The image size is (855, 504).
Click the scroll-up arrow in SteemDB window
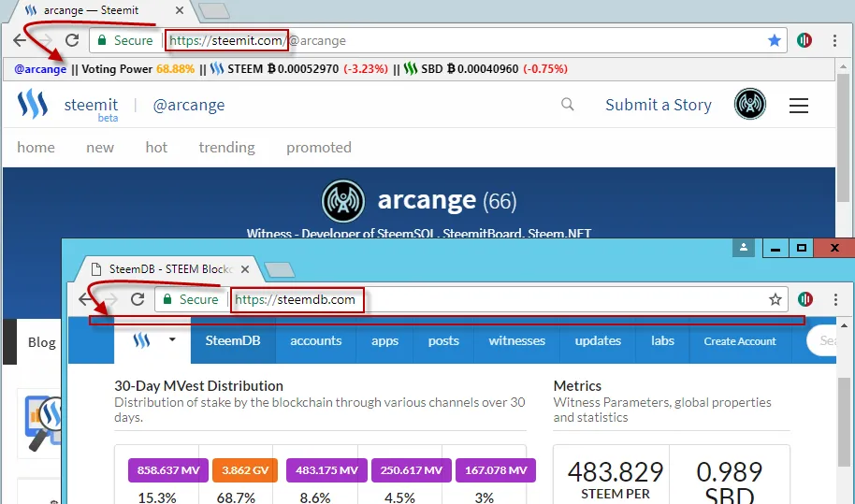pos(844,325)
